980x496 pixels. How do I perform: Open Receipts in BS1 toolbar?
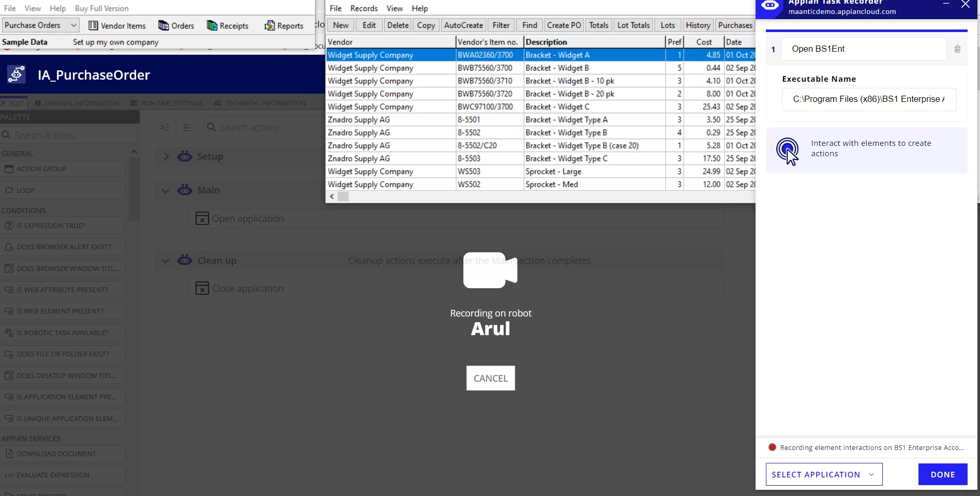coord(228,25)
